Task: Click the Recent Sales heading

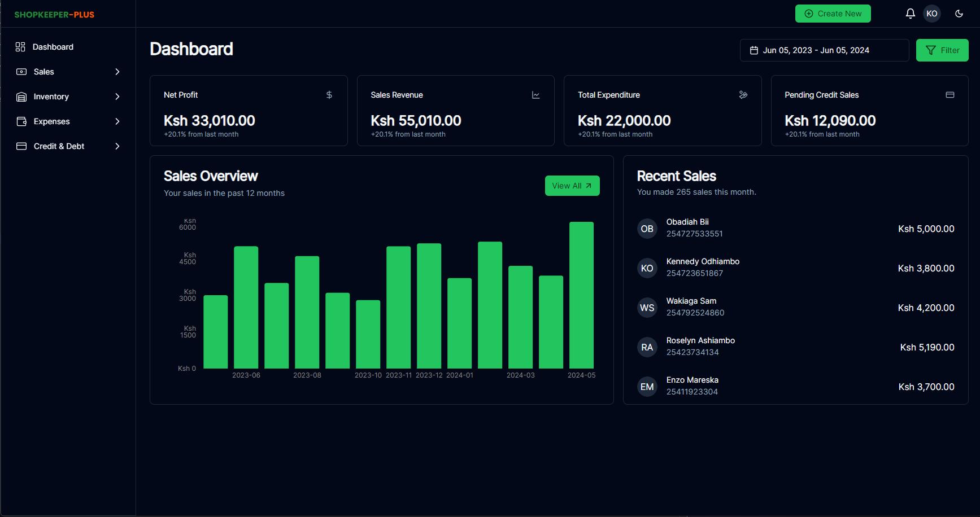Action: click(x=677, y=176)
